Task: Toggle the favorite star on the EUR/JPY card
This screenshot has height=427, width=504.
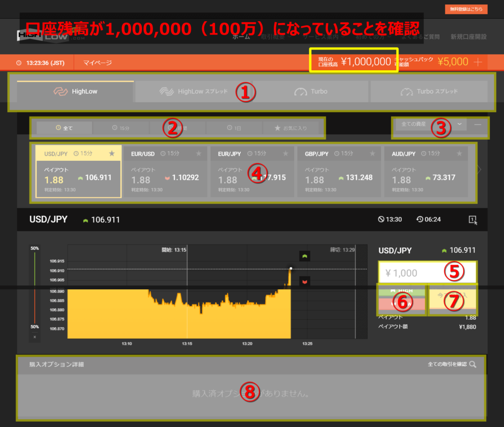Action: (x=285, y=153)
